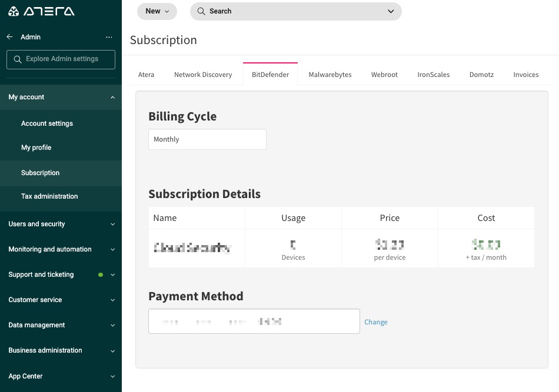Click the green status dot beside Support and ticketing
Viewport: 559px width, 392px height.
tap(101, 274)
